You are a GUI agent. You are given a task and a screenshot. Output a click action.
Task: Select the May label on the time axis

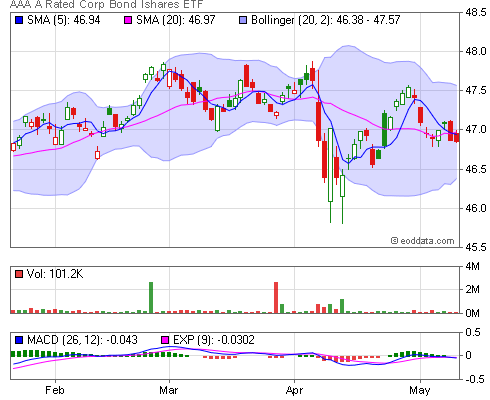click(420, 390)
